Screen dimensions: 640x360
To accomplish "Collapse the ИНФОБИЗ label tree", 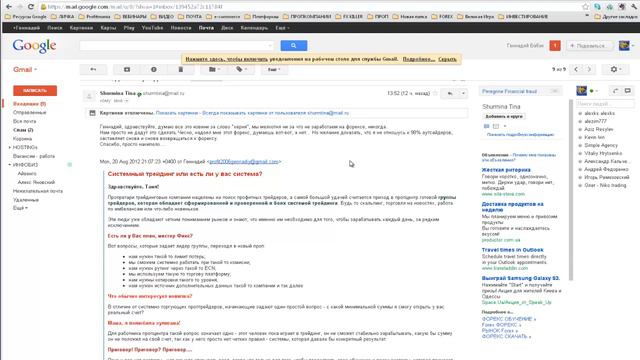I will (x=10, y=165).
